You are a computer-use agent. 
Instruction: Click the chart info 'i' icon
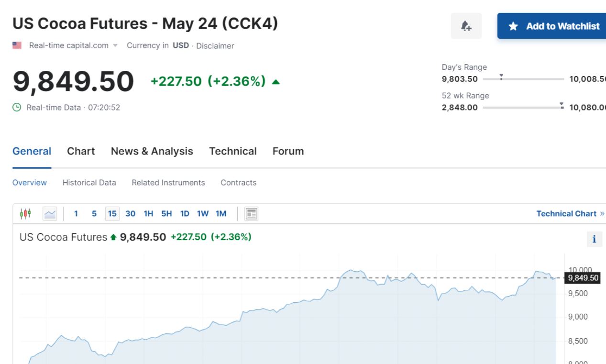[x=594, y=239]
